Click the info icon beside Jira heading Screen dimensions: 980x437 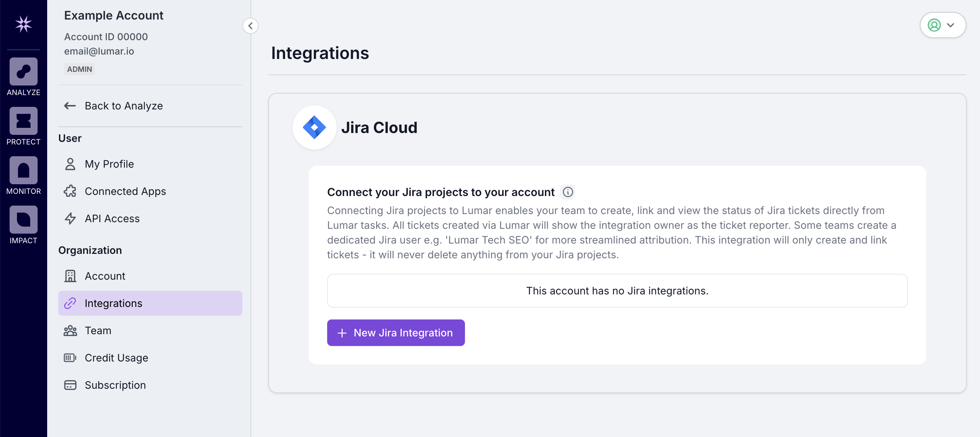coord(568,192)
